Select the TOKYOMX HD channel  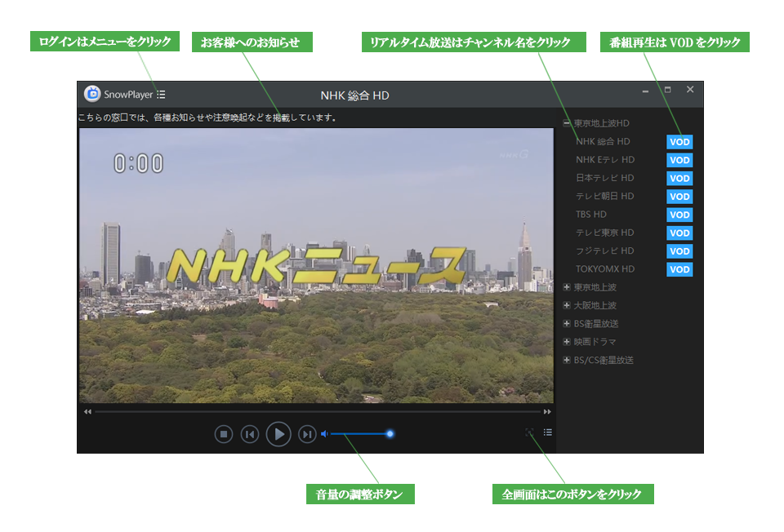pos(605,269)
